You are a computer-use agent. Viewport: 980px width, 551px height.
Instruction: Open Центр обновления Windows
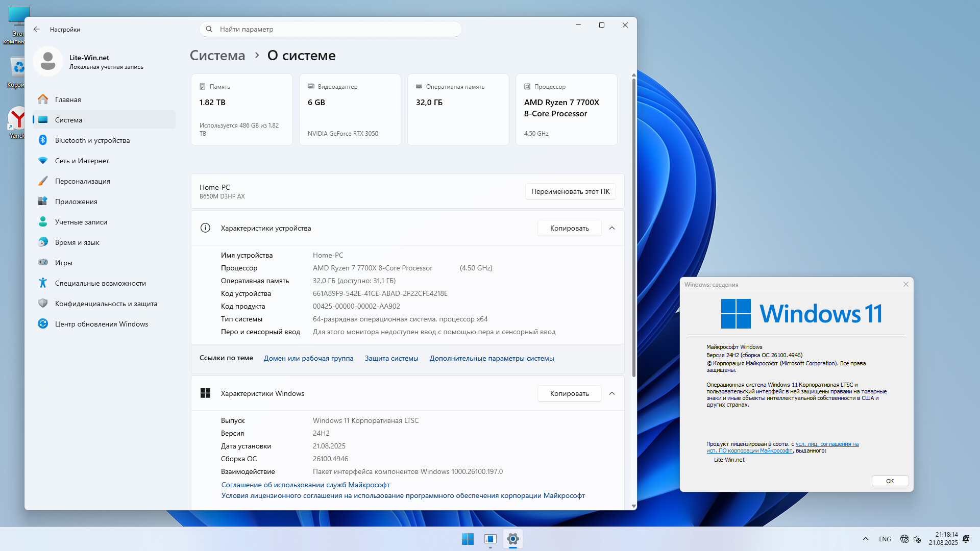[x=101, y=324]
